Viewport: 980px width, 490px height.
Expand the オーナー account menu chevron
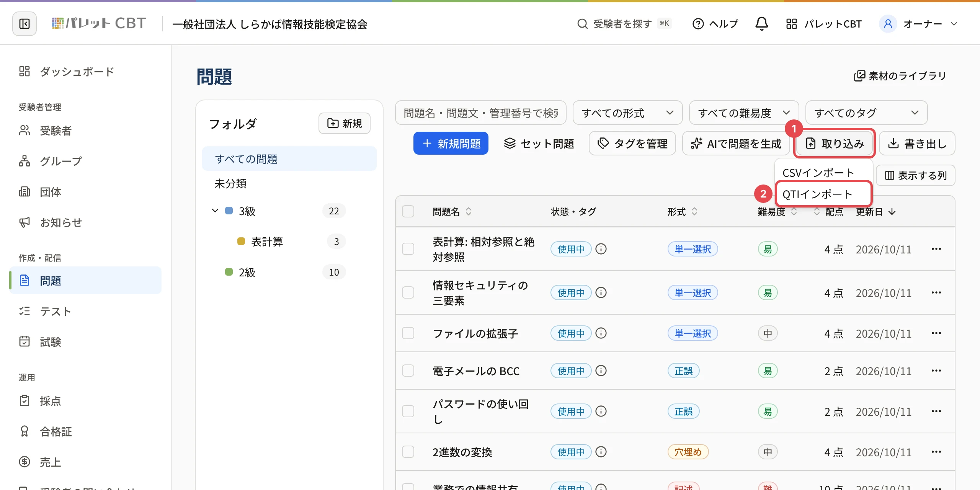point(954,24)
